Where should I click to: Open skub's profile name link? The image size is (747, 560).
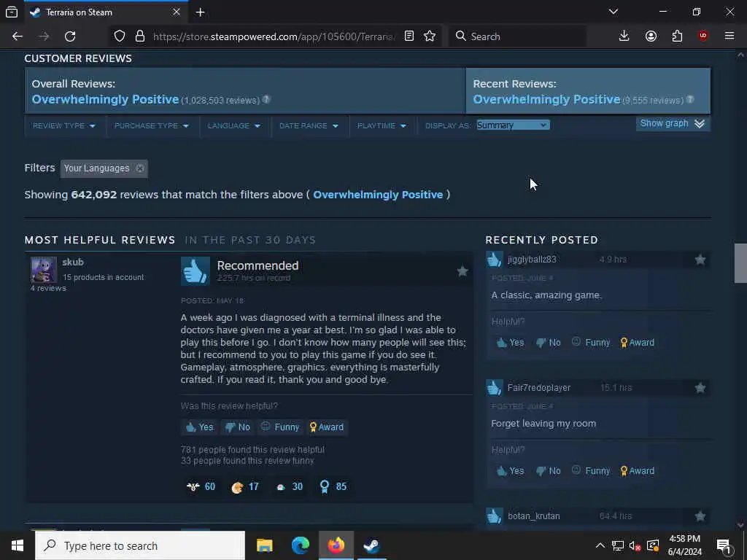(x=73, y=262)
